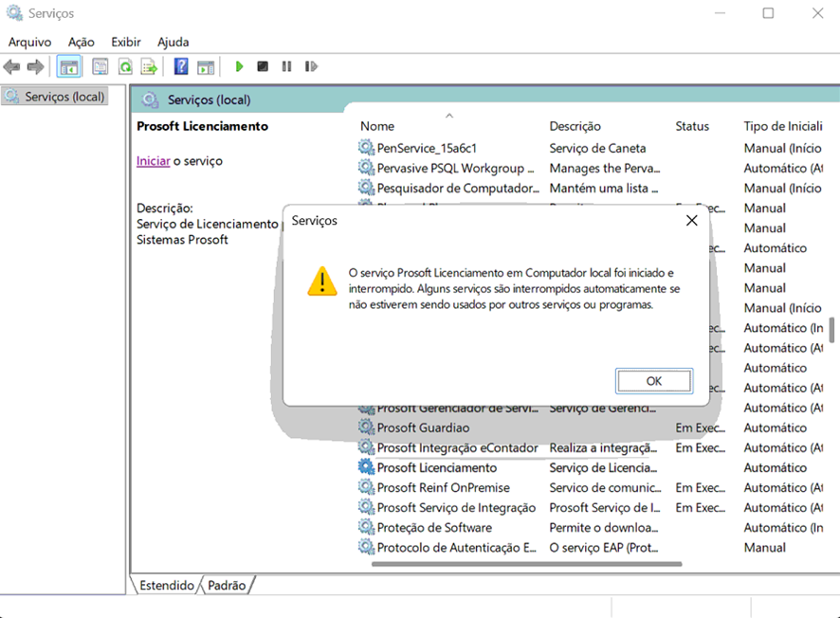Click gear icon of Proteção de Software

(x=366, y=527)
